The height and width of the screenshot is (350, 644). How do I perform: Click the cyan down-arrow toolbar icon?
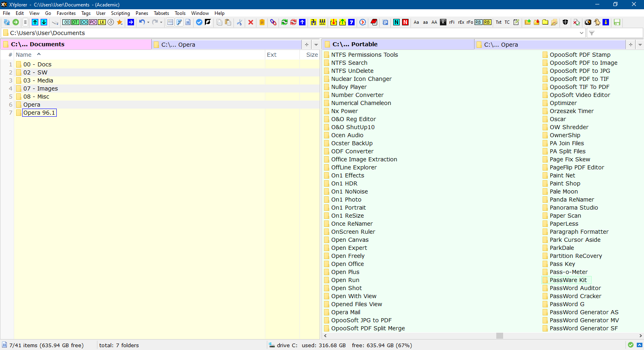coord(44,22)
